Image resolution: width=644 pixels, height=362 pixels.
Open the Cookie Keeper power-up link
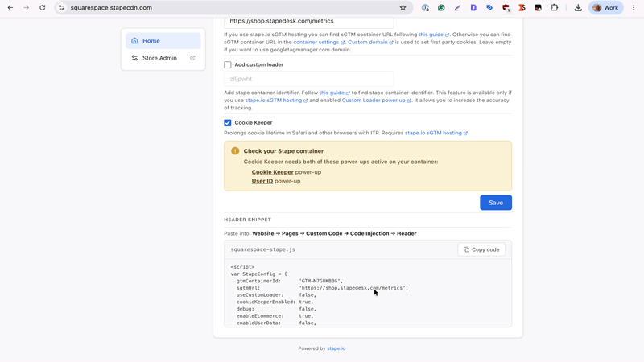pos(272,172)
